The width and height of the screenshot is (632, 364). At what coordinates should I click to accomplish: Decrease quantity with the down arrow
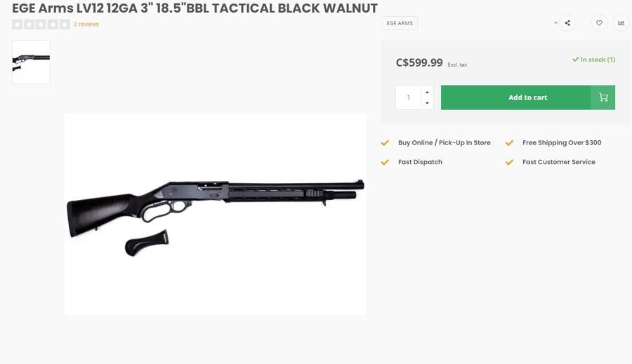(427, 103)
